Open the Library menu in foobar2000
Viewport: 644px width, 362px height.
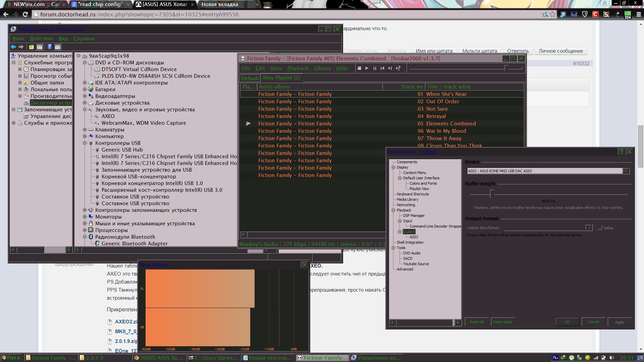coord(322,68)
